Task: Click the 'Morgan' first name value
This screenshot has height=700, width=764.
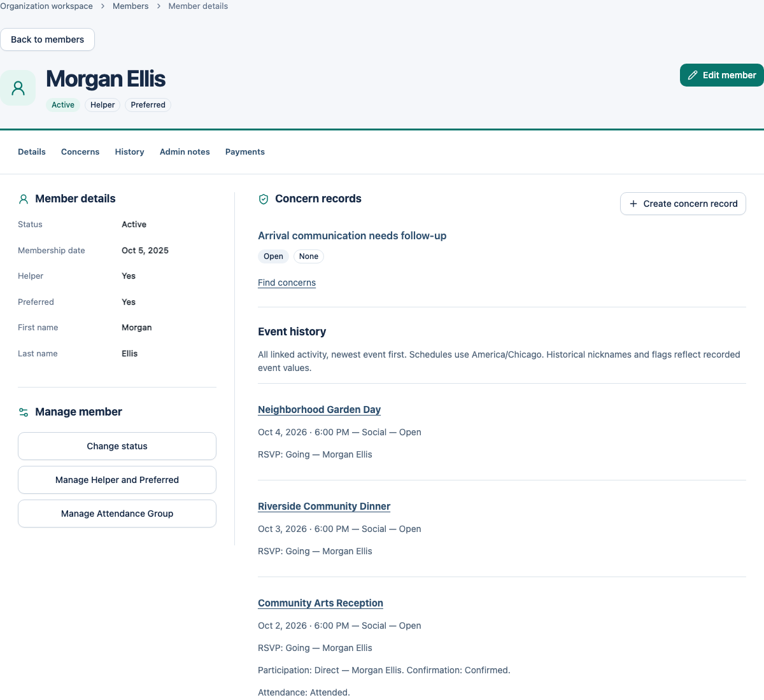Action: [137, 328]
